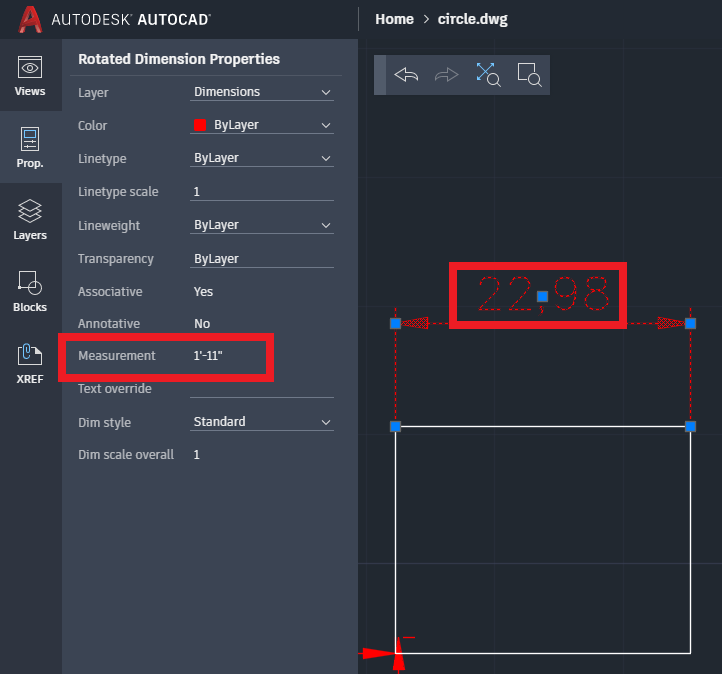Open the Prop. properties panel

[x=30, y=147]
